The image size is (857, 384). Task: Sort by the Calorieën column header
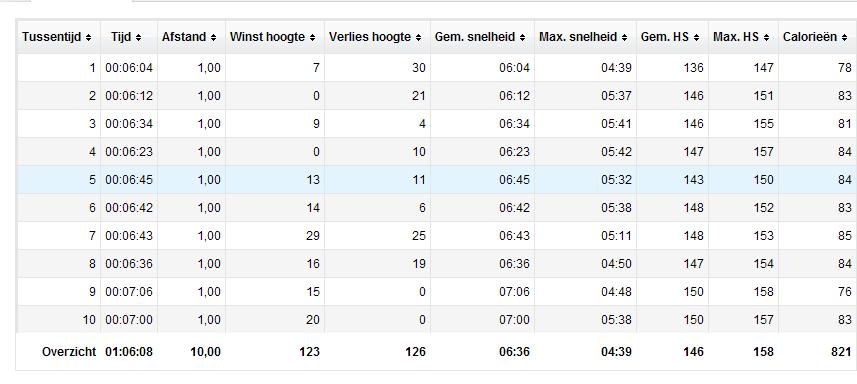click(x=818, y=37)
